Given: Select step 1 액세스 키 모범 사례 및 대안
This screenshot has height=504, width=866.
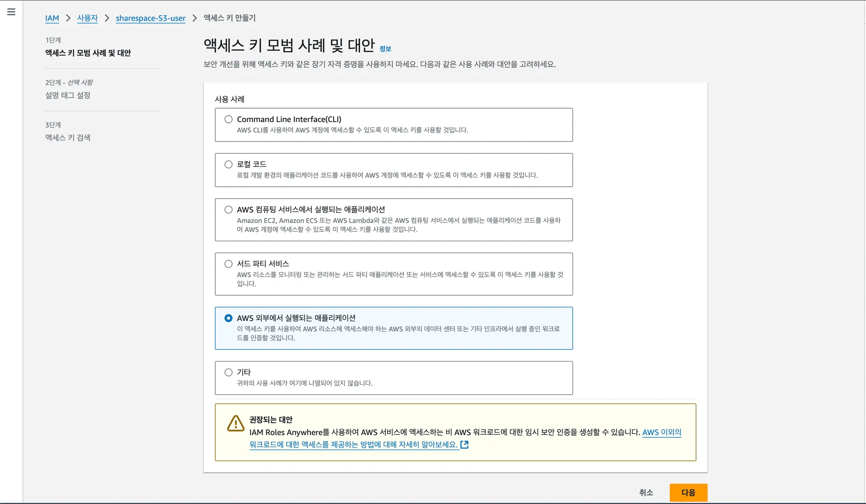Looking at the screenshot, I should tap(88, 53).
